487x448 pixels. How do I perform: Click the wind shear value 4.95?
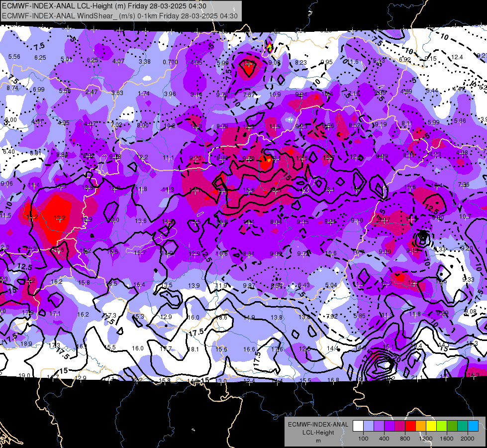point(64,123)
